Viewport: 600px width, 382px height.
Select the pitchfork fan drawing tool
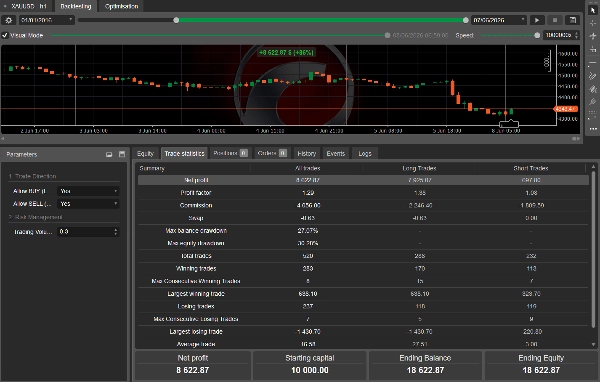click(x=593, y=89)
